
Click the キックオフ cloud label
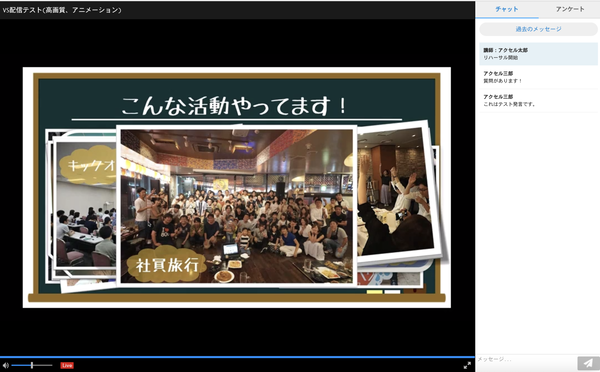coord(88,165)
